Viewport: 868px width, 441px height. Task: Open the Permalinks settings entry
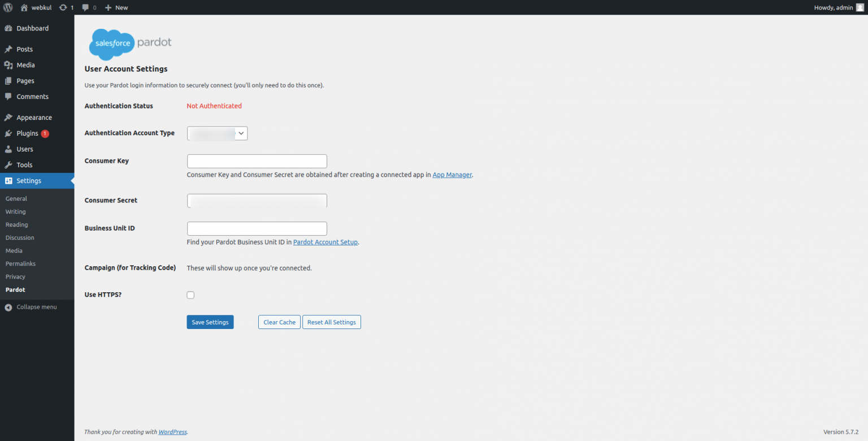pyautogui.click(x=20, y=263)
